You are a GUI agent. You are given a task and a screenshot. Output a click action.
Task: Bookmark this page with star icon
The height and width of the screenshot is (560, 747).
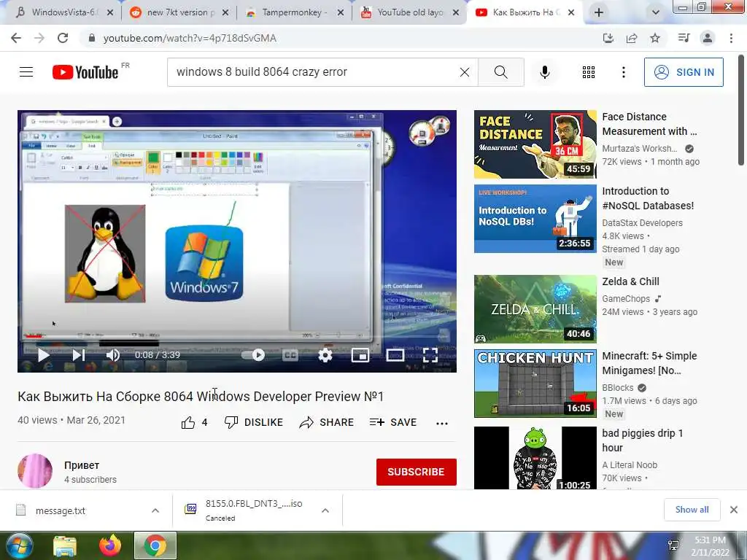pyautogui.click(x=655, y=38)
